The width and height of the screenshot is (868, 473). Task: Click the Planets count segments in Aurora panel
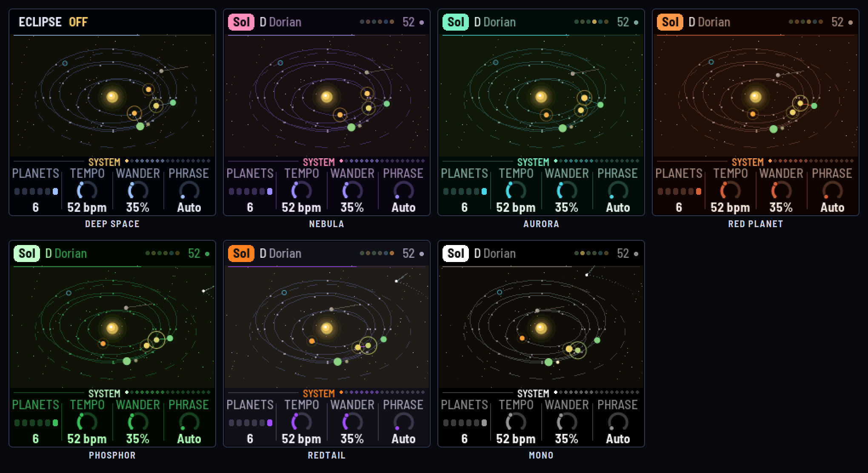tap(465, 191)
